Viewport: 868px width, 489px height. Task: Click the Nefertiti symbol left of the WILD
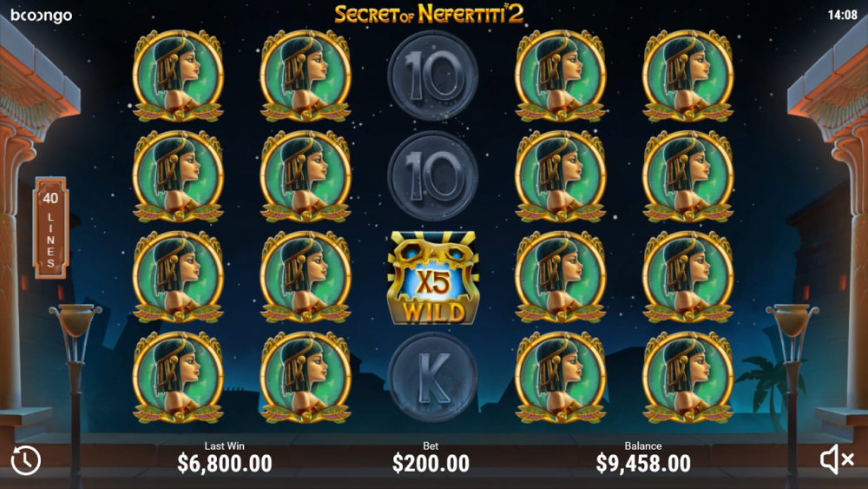click(306, 277)
